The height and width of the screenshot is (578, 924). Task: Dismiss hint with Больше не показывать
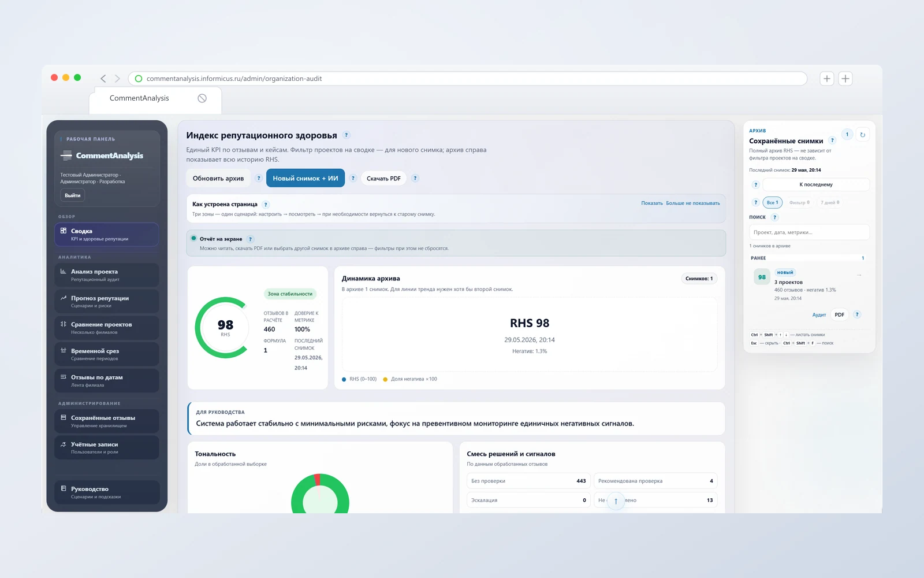coord(693,203)
